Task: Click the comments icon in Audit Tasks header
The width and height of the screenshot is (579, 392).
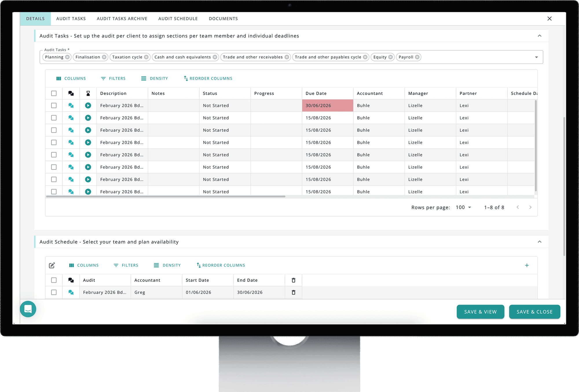Action: point(71,93)
